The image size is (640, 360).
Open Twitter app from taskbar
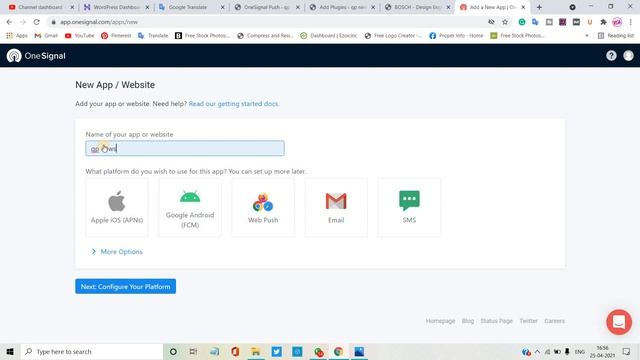276,351
